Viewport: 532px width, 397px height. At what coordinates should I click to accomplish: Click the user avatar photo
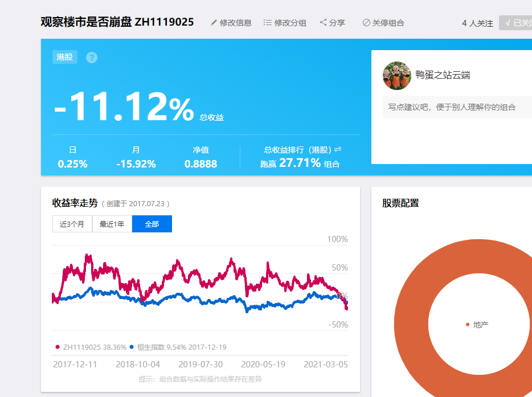(x=397, y=76)
